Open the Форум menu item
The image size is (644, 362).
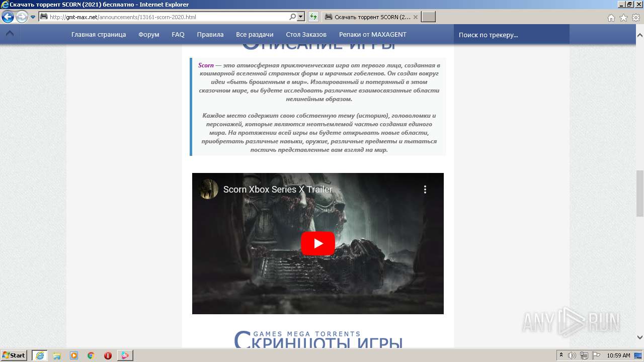[149, 35]
